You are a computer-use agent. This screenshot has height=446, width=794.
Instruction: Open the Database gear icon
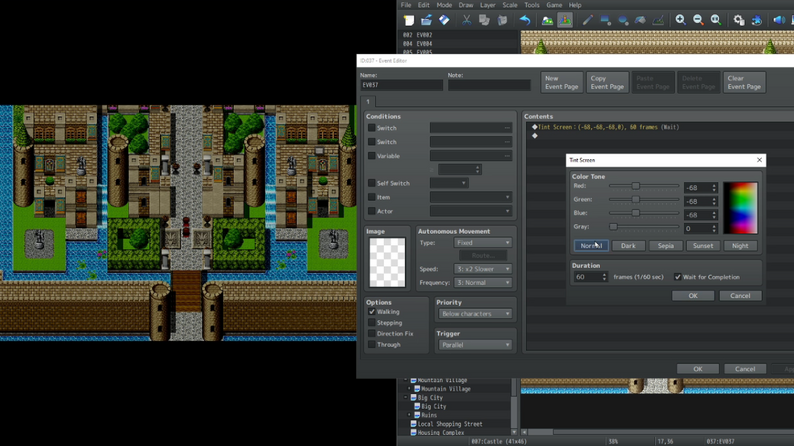(739, 20)
